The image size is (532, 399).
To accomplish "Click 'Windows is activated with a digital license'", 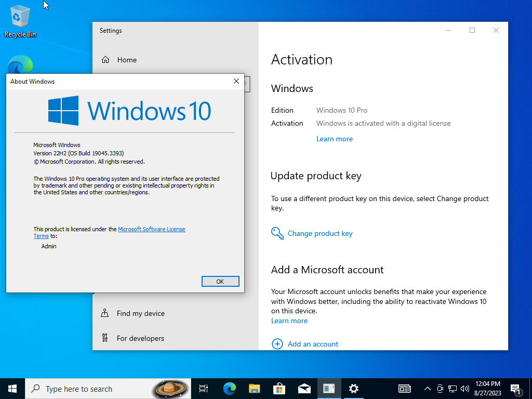I will coord(383,124).
